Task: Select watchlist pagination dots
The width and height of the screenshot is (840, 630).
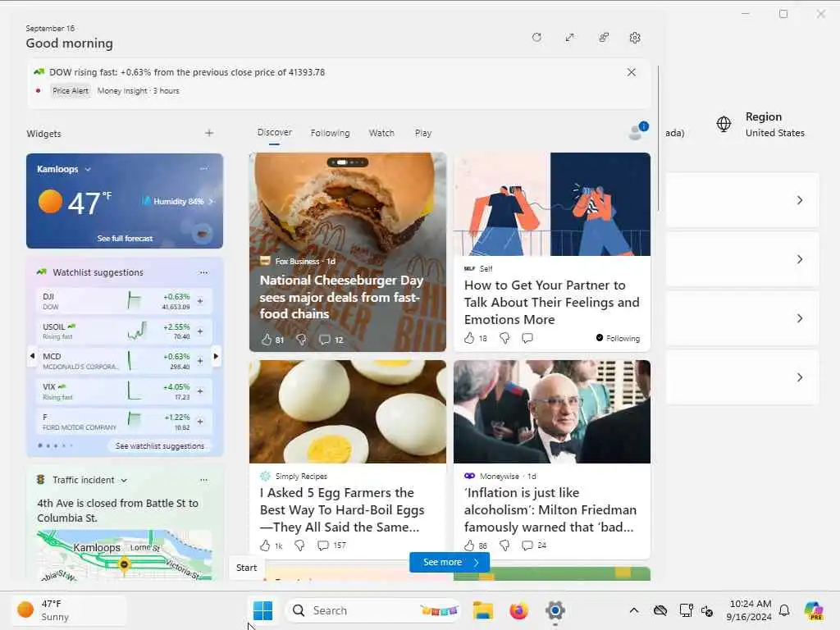Action: tap(55, 445)
